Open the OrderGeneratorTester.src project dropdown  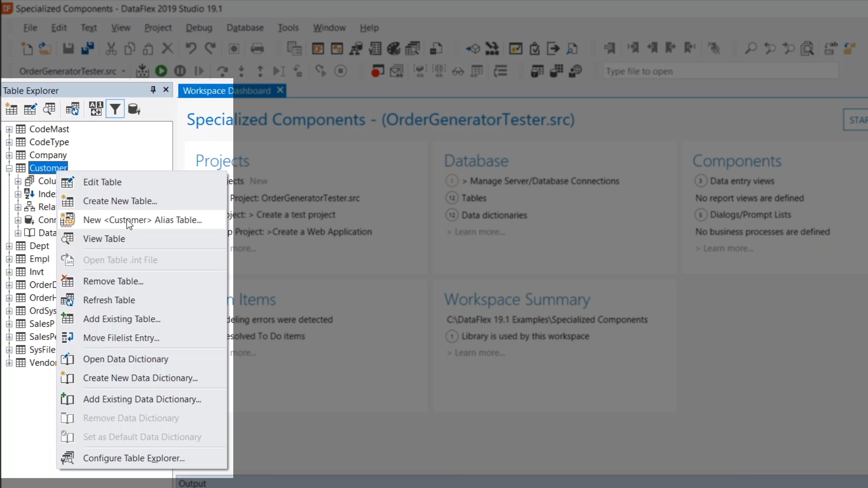pyautogui.click(x=123, y=71)
